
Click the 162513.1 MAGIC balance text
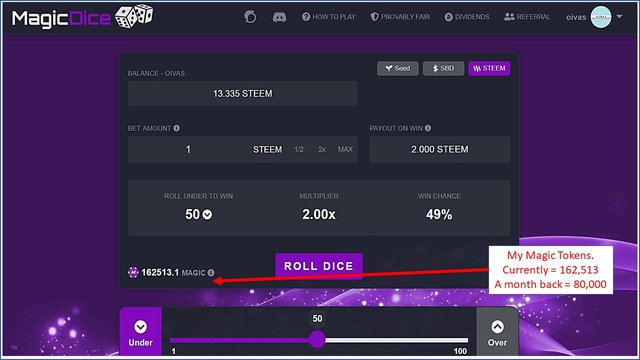(x=173, y=272)
